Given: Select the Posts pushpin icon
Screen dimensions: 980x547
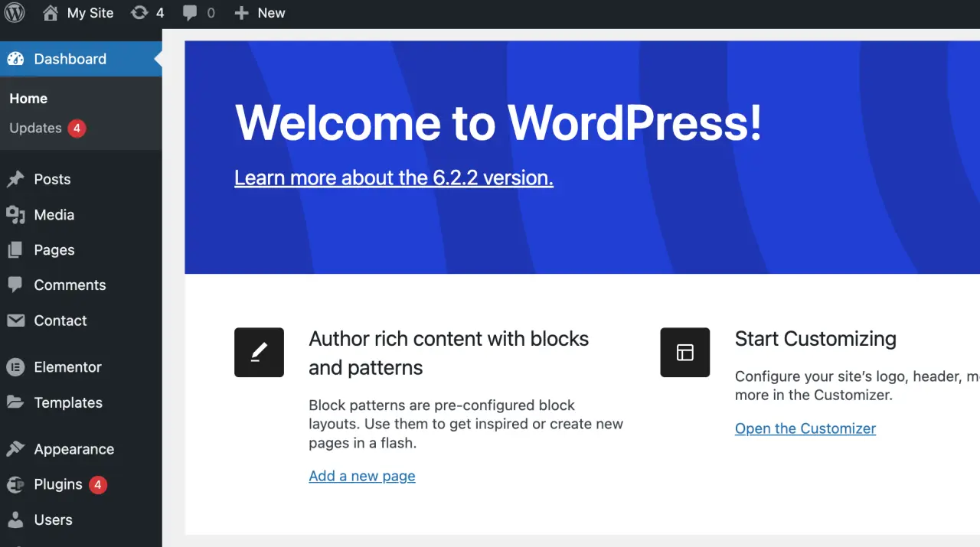Looking at the screenshot, I should click(x=17, y=178).
